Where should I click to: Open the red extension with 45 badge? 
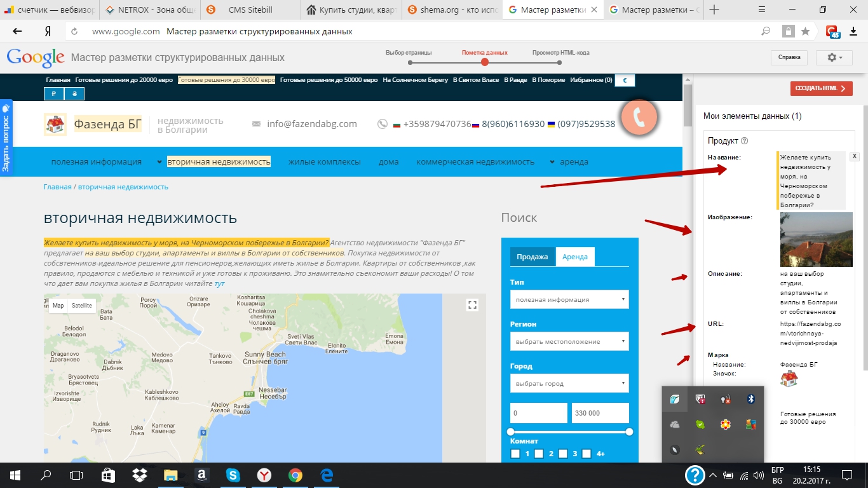(832, 31)
